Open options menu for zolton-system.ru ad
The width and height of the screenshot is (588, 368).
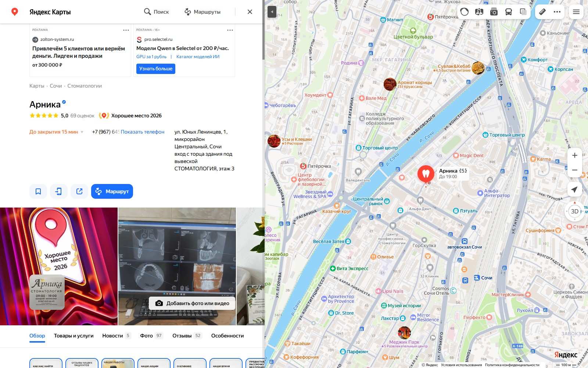point(126,30)
